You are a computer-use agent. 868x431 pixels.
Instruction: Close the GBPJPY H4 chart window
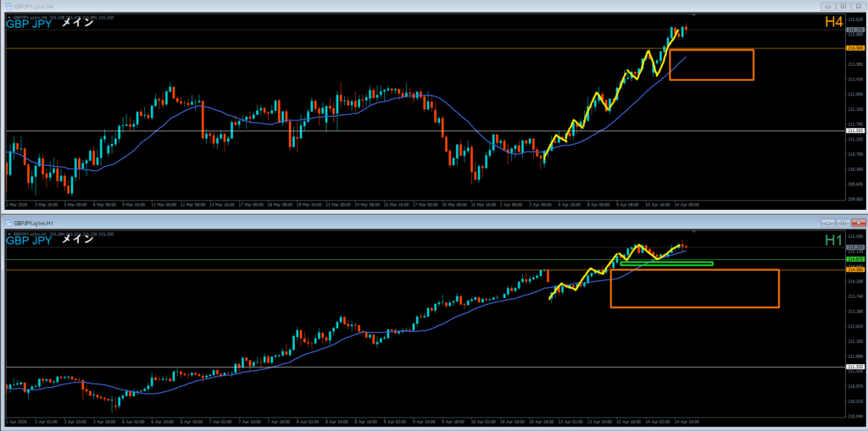(x=860, y=4)
